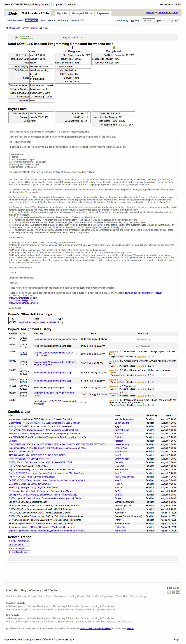Open the About Us footer link
Viewport: 186px width, 644px height.
[x=11, y=590]
